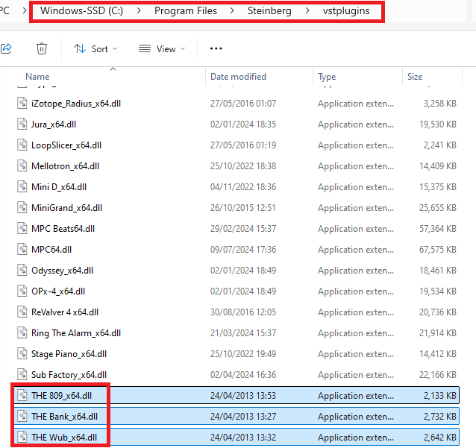Click the THE Bank_x64.dll file name
Viewport: 476px width, 448px height.
click(x=65, y=417)
